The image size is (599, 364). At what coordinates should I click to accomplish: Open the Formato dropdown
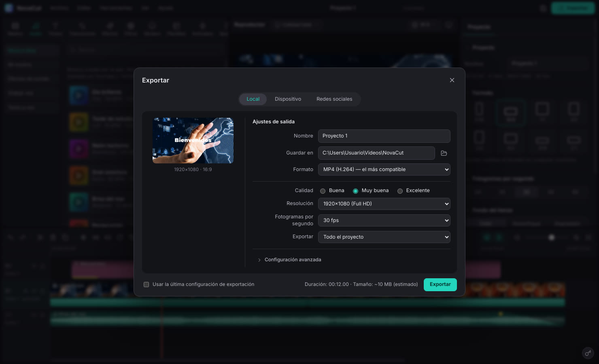tap(384, 169)
